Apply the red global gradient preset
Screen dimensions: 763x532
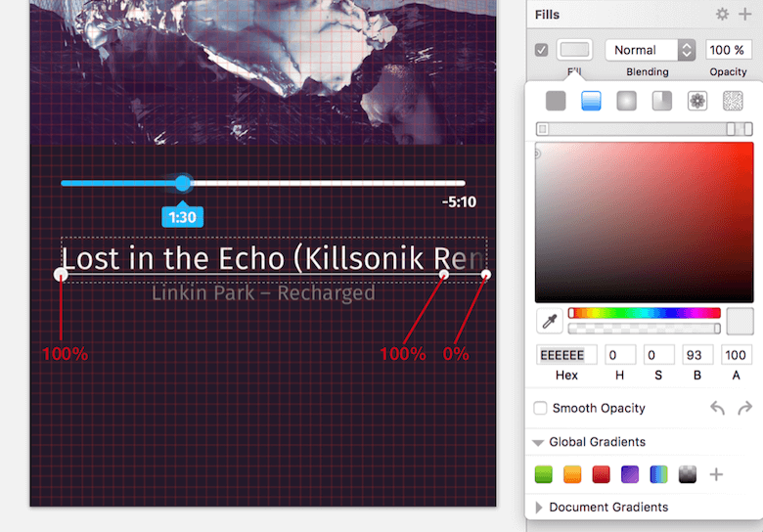click(x=601, y=474)
